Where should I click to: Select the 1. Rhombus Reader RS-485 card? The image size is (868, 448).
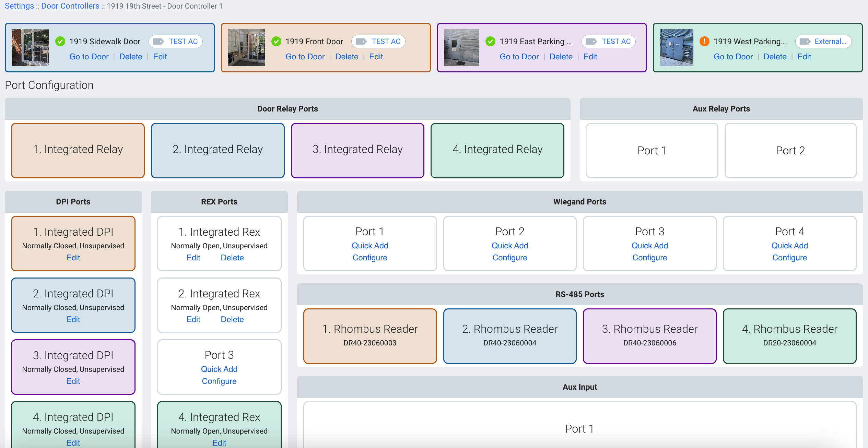pyautogui.click(x=369, y=336)
